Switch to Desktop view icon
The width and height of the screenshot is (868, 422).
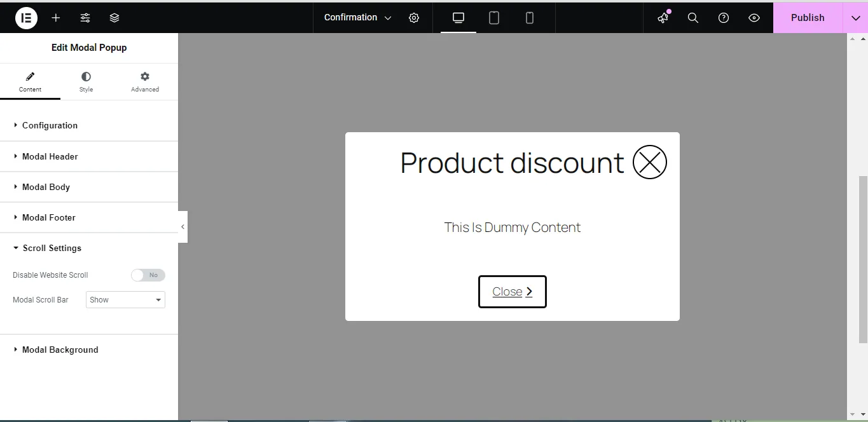(x=458, y=18)
